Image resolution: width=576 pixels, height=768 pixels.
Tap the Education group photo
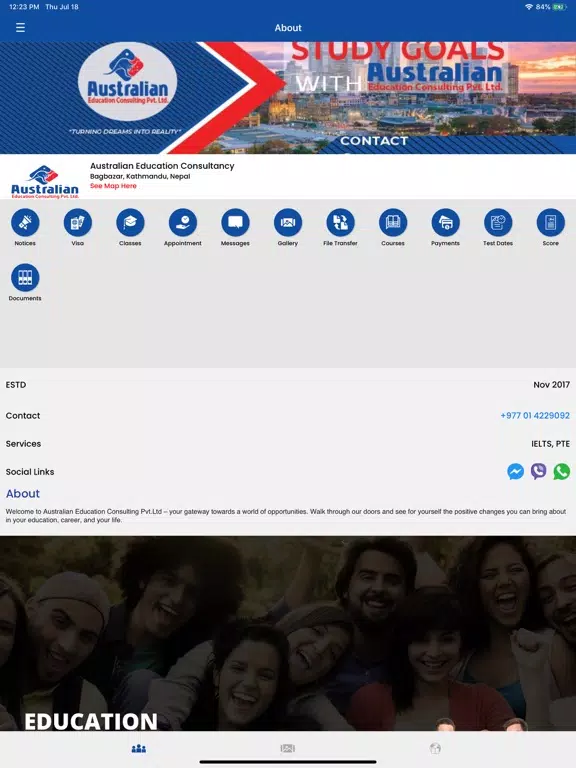(288, 633)
